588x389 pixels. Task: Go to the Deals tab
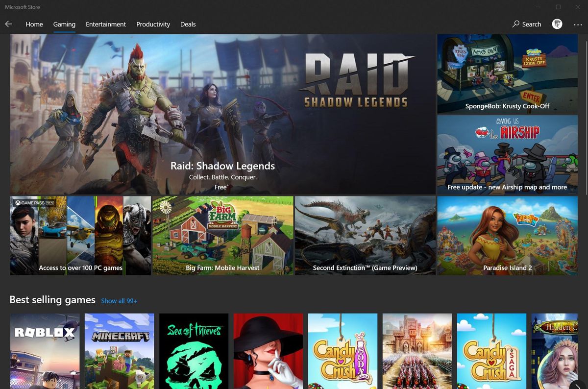tap(188, 24)
